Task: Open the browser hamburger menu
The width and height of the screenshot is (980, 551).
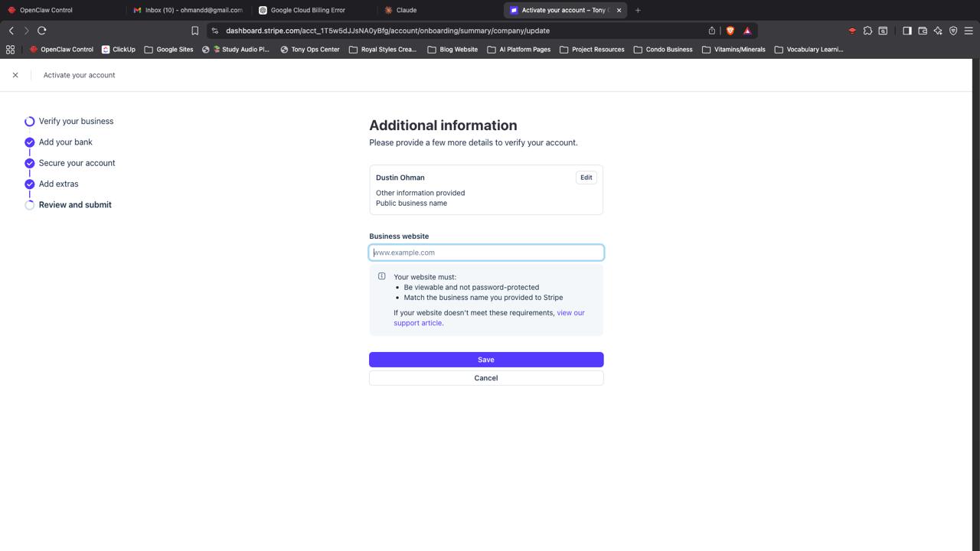Action: tap(969, 31)
